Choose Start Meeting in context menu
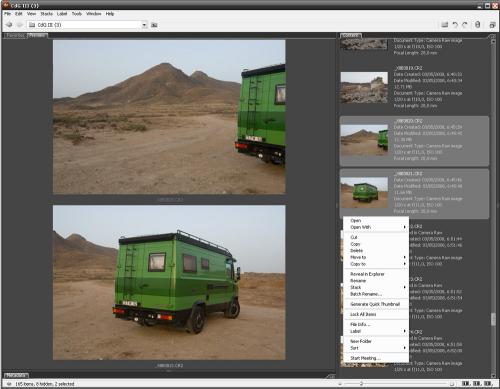 tap(376, 358)
